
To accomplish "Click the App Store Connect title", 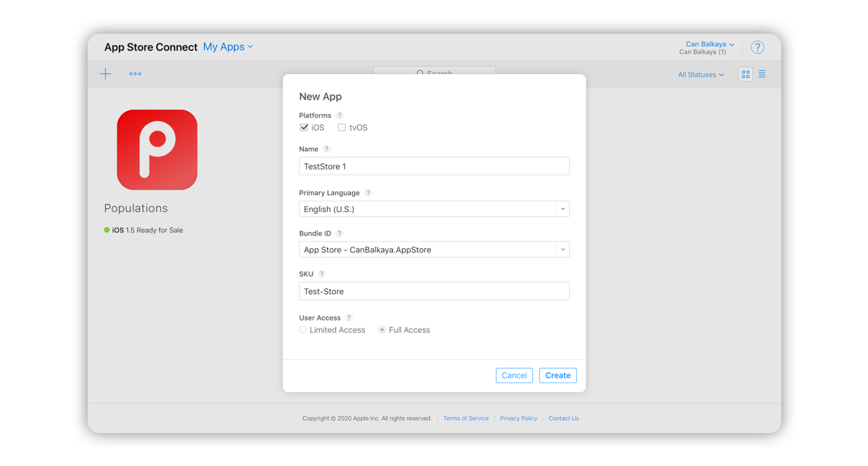I will [150, 47].
